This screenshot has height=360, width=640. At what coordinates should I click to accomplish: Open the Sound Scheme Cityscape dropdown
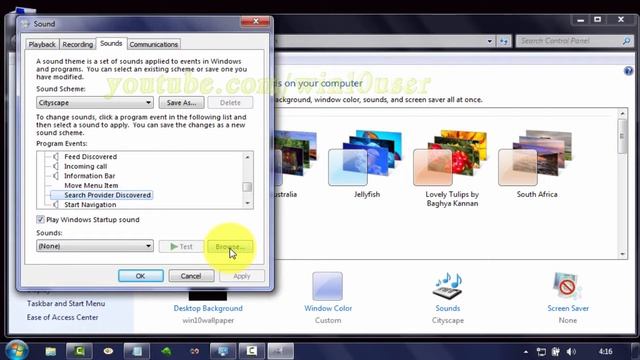click(95, 102)
